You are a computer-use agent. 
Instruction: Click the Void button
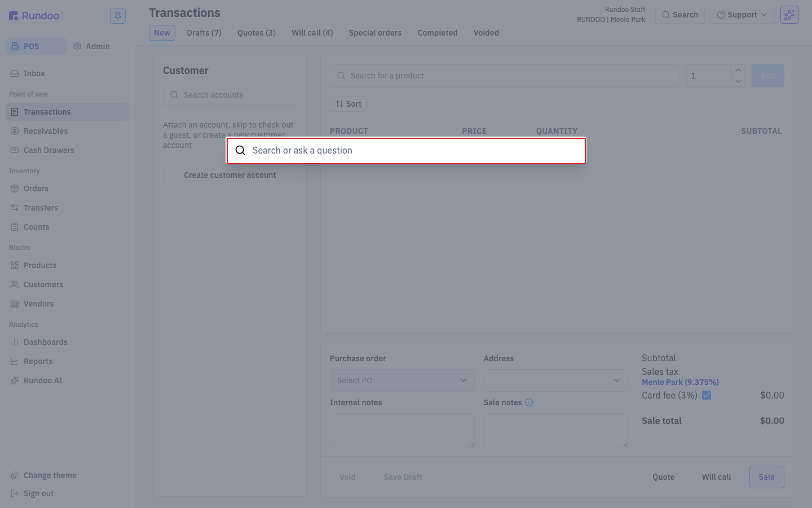[x=347, y=477]
